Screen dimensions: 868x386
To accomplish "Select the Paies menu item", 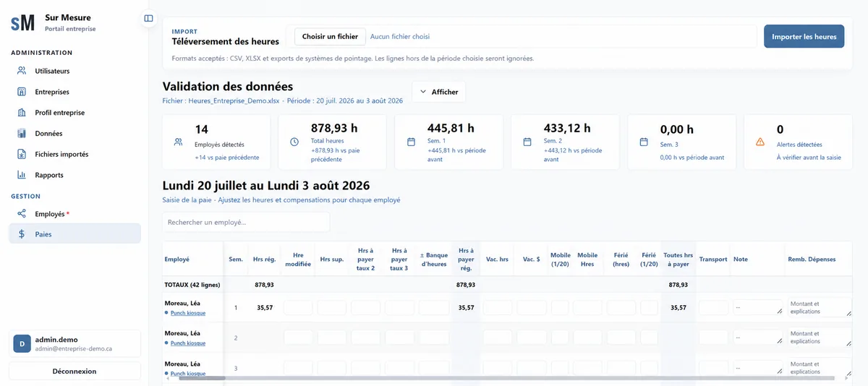I will (x=75, y=234).
